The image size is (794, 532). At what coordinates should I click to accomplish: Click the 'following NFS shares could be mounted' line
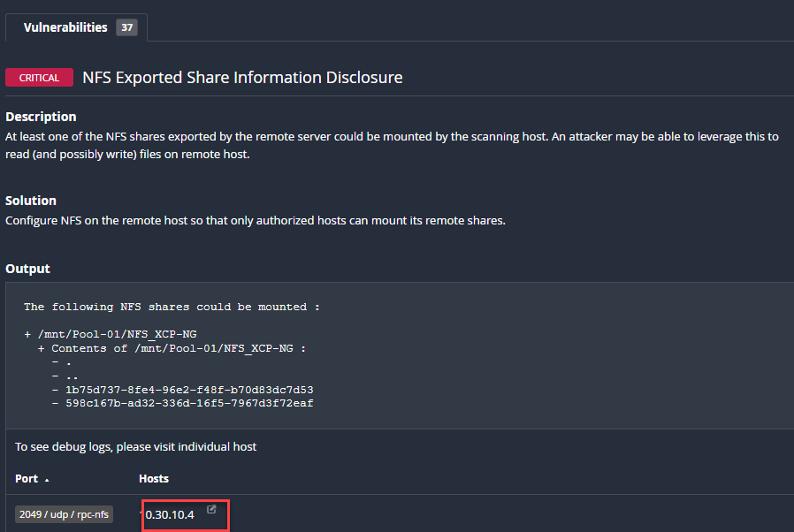pos(172,307)
